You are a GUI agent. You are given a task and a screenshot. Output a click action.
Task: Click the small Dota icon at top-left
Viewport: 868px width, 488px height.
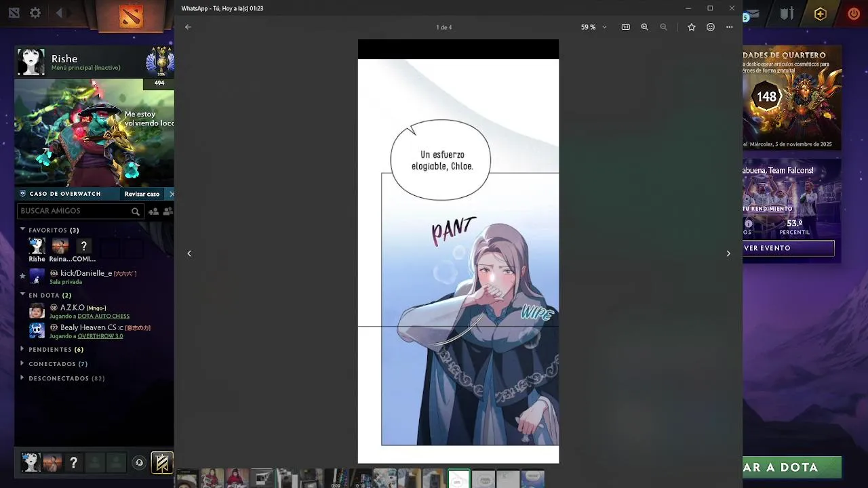tap(14, 13)
